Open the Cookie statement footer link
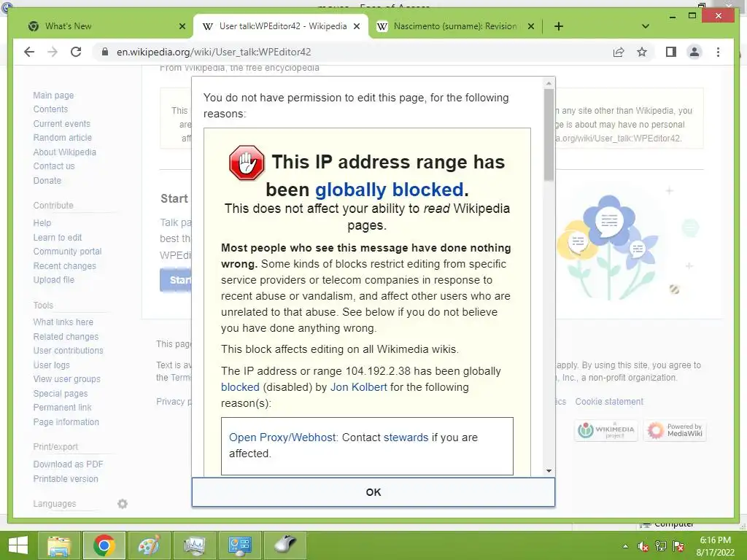 (609, 402)
